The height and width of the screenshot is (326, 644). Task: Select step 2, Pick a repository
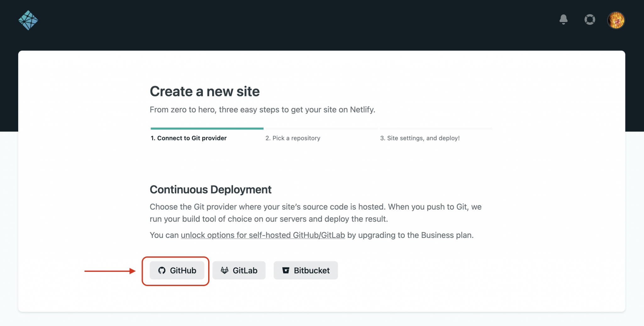click(x=293, y=138)
